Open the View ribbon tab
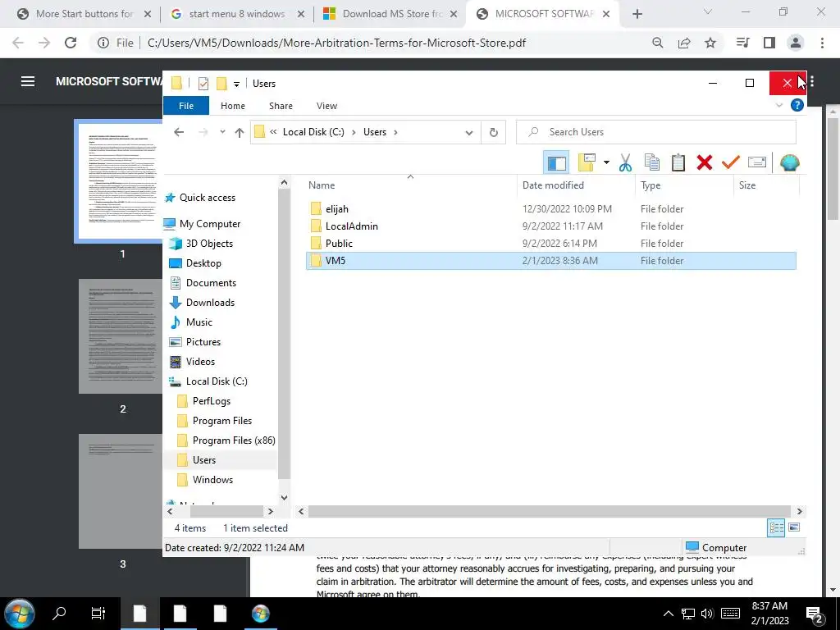This screenshot has width=840, height=630. pos(326,106)
